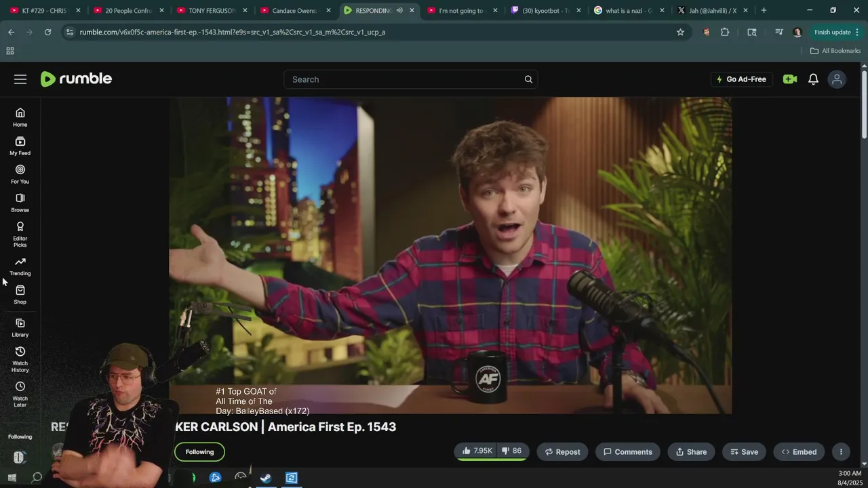Open Browse in sidebar
Screen dimensions: 868x488
click(20, 203)
